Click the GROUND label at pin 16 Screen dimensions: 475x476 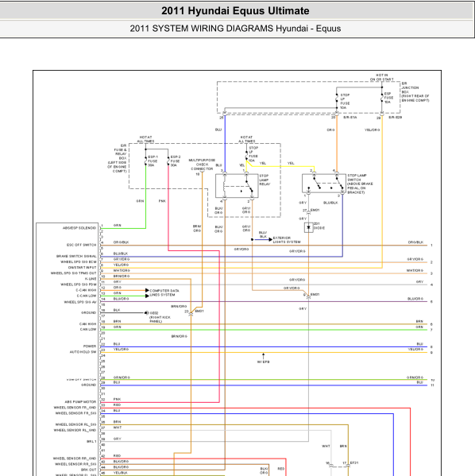coord(88,312)
